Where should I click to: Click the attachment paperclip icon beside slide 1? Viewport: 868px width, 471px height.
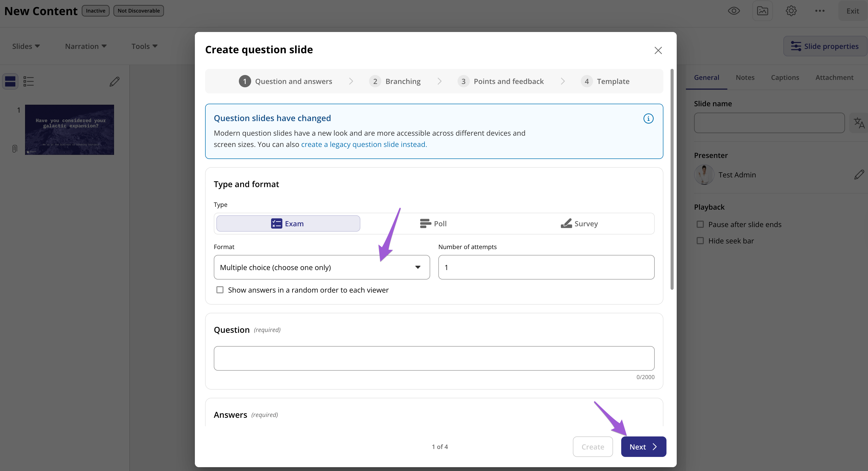pyautogui.click(x=15, y=149)
